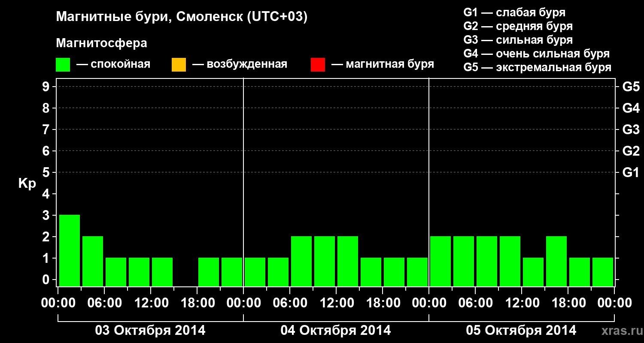Click the 04 Октября 2014 date label
The height and width of the screenshot is (343, 644).
click(336, 331)
